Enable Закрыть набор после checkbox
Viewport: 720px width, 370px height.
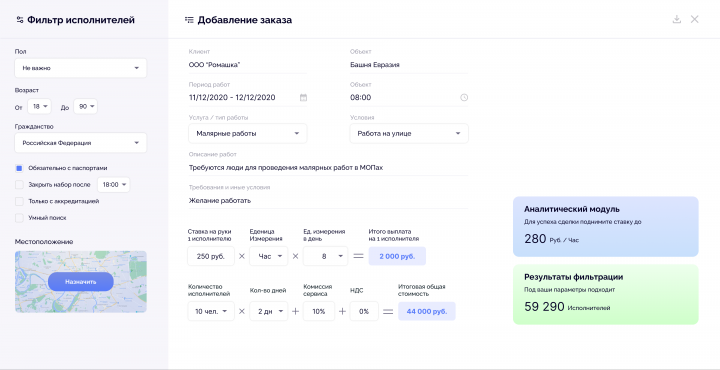tap(19, 185)
